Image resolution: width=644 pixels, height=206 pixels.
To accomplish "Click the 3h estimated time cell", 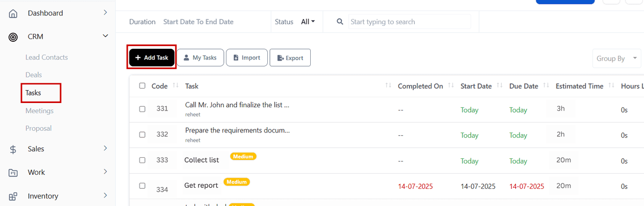I will point(561,108).
